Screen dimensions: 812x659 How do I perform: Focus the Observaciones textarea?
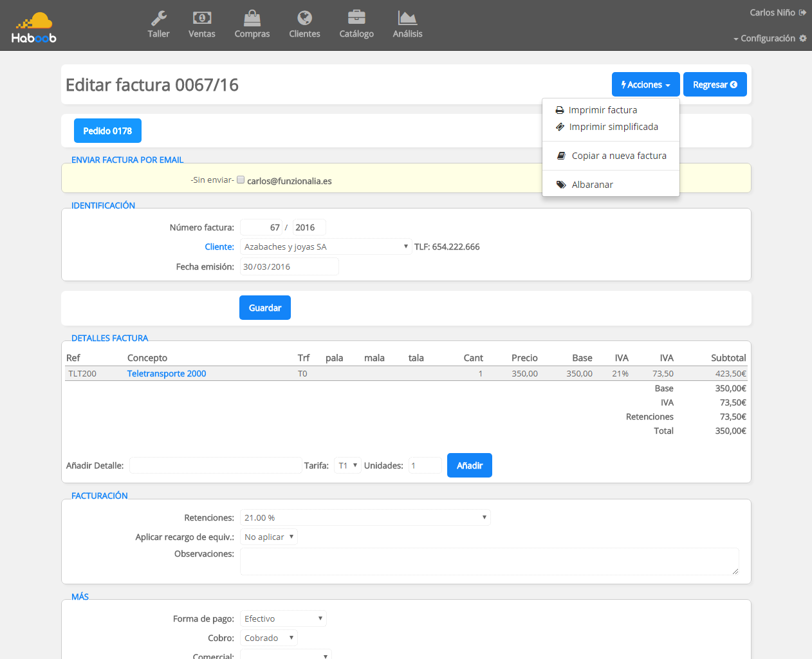pyautogui.click(x=490, y=561)
